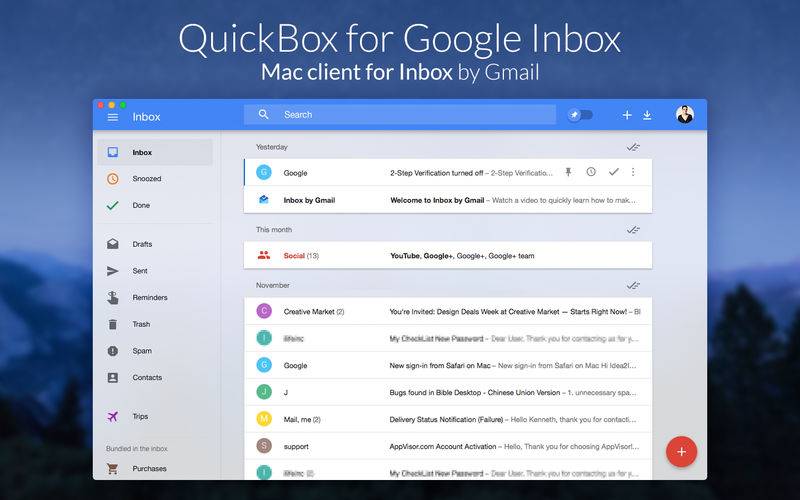This screenshot has height=500, width=800.
Task: Open the Trips bundle
Action: click(155, 416)
